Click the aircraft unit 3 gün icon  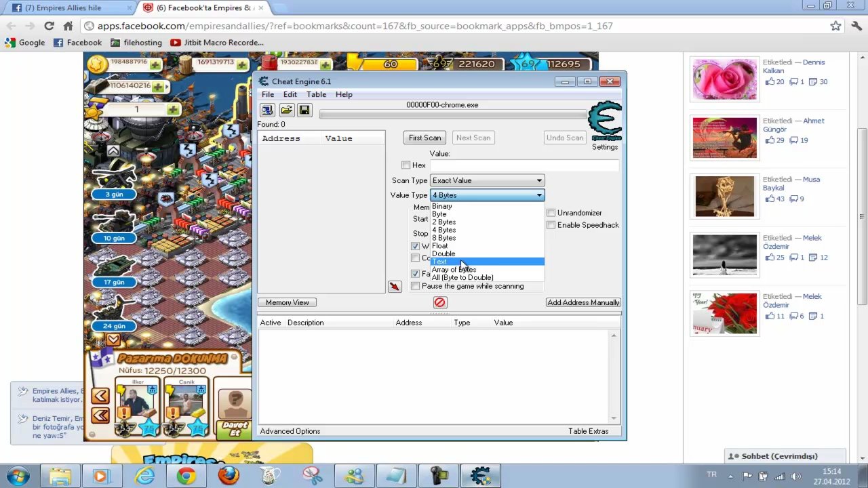[114, 180]
